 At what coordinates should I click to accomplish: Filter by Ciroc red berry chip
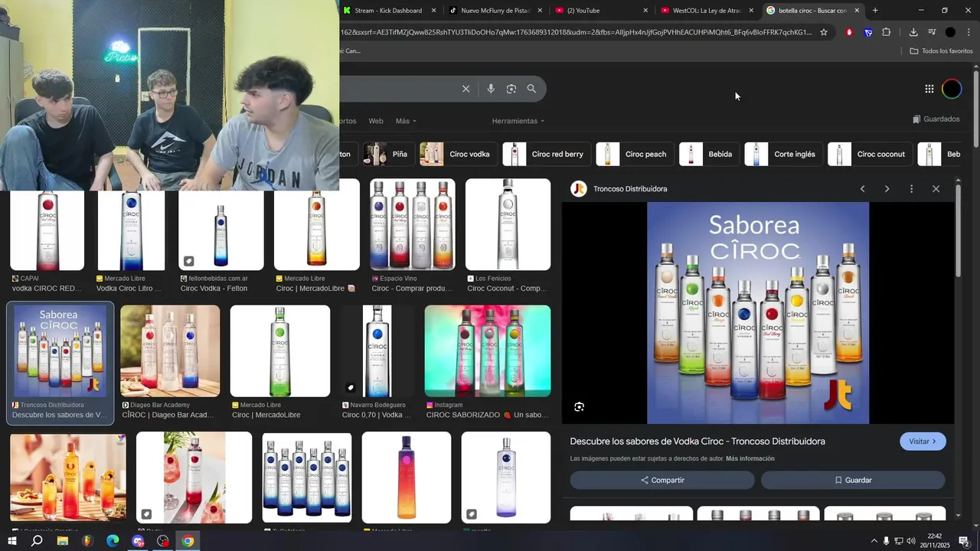point(547,154)
